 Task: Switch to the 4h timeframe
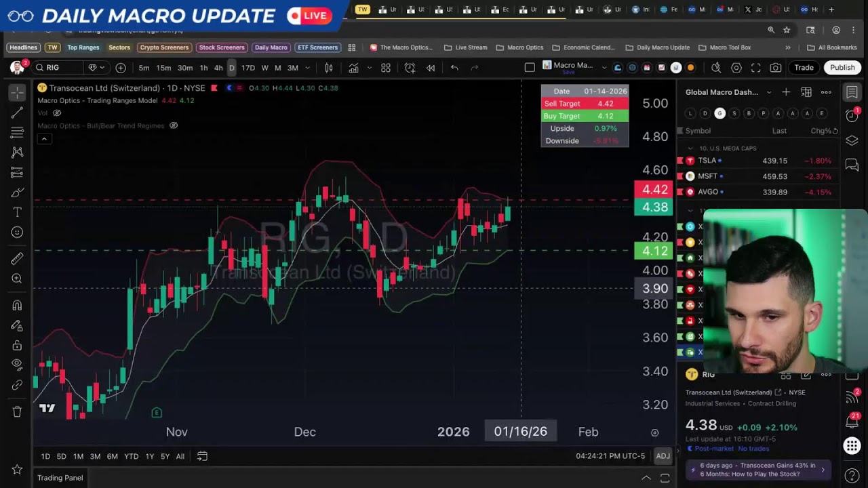218,68
